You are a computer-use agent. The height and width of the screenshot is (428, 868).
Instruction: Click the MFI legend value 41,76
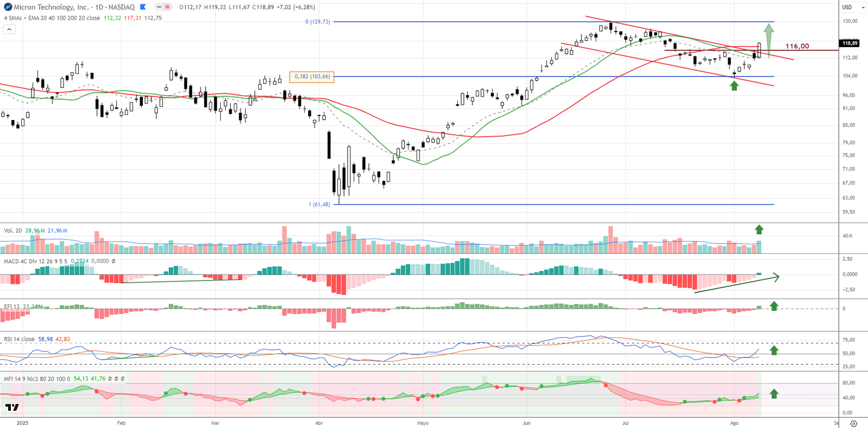pos(98,379)
